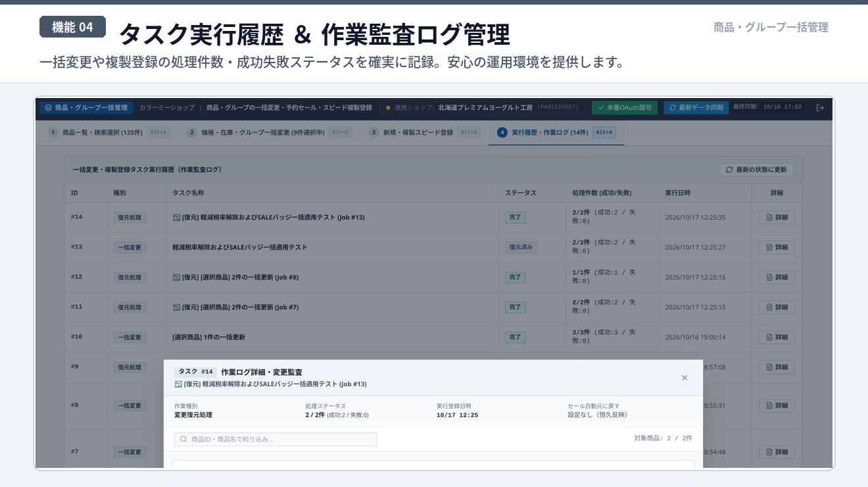Click the 商品ID・商品名で絞り込み search field
Viewport: 868px width, 487px height.
coord(276,439)
